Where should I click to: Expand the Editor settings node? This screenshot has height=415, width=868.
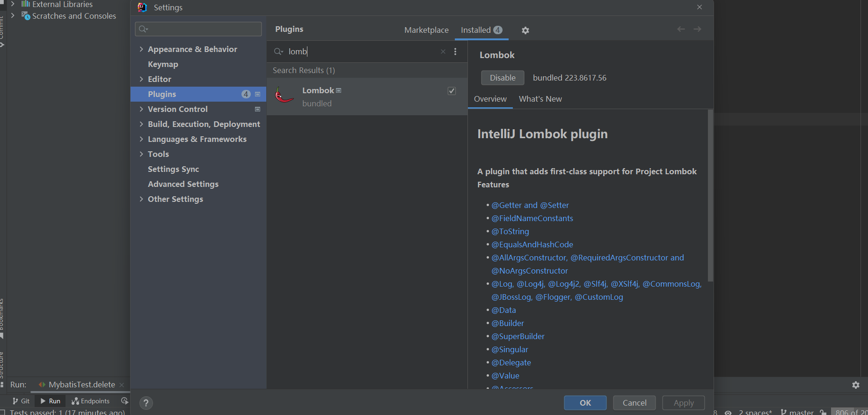[x=141, y=79]
